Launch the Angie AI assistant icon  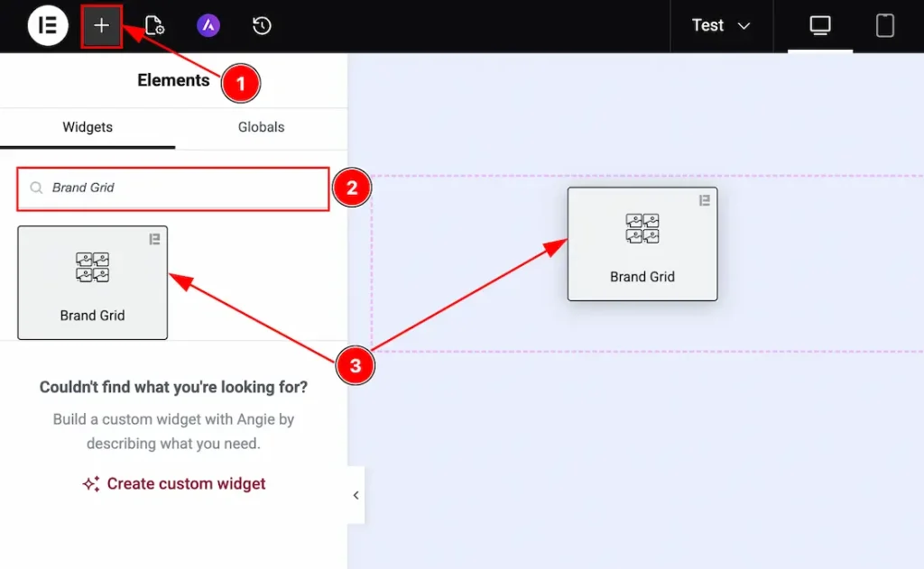(x=208, y=25)
